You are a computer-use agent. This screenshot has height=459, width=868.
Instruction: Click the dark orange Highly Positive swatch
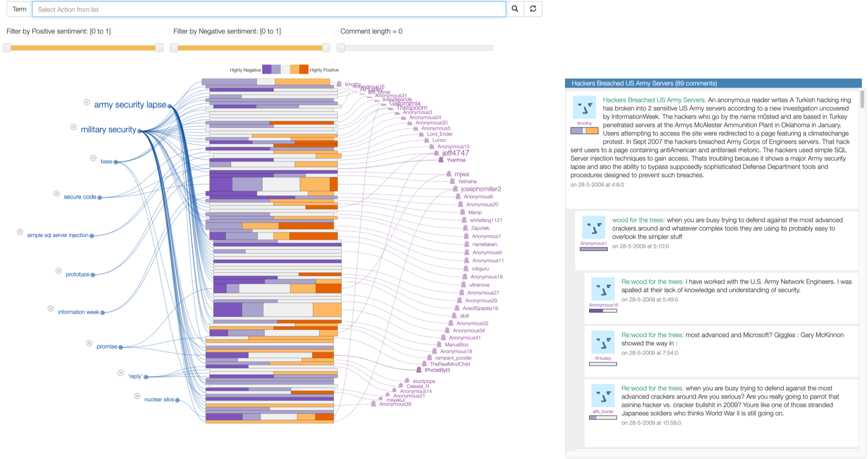304,70
